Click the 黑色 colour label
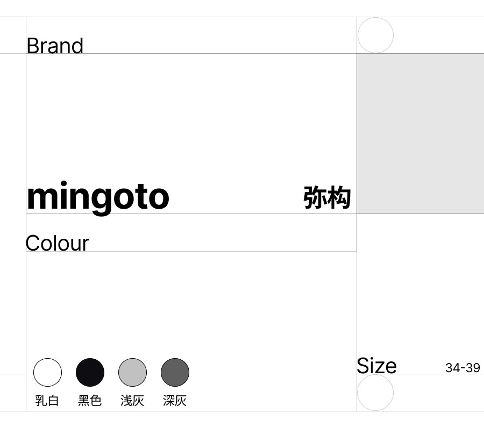Viewport: 484px width, 448px height. [90, 401]
